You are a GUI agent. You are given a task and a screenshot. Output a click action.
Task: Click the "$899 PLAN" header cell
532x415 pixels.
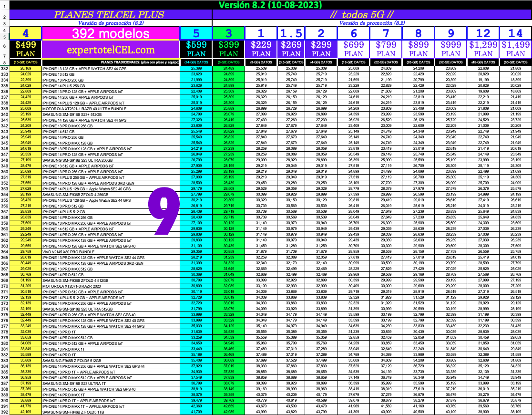tap(419, 50)
